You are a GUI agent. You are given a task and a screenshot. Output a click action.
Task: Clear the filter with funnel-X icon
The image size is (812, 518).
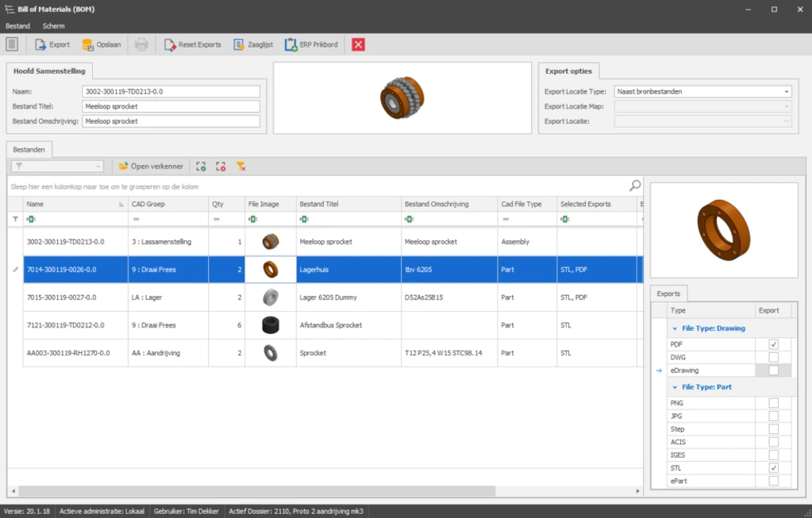click(x=241, y=167)
